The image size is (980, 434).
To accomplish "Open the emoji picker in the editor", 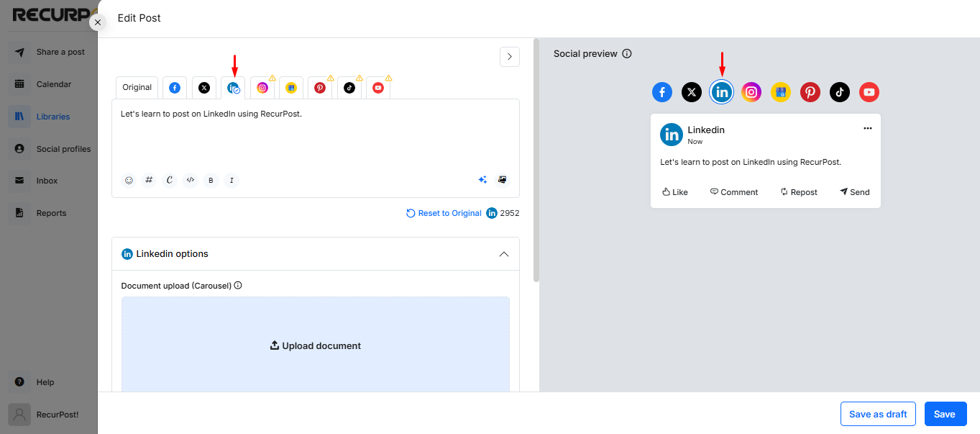I will coord(129,180).
